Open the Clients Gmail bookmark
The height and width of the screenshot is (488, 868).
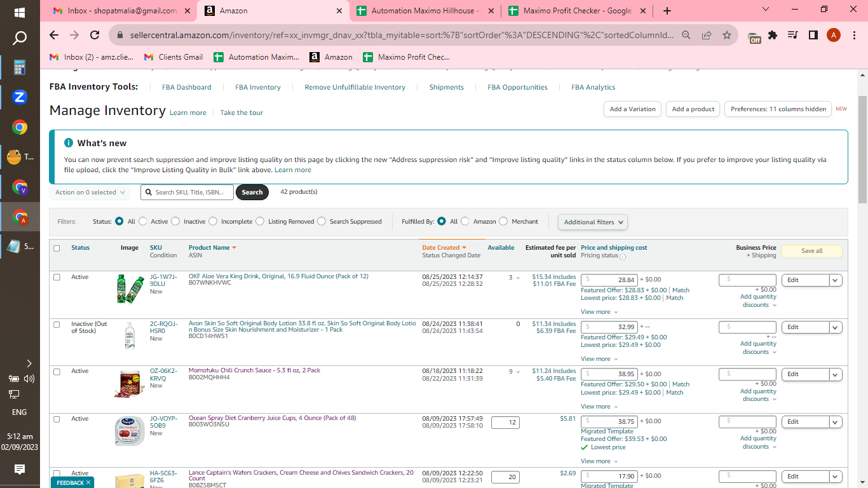[x=173, y=57]
